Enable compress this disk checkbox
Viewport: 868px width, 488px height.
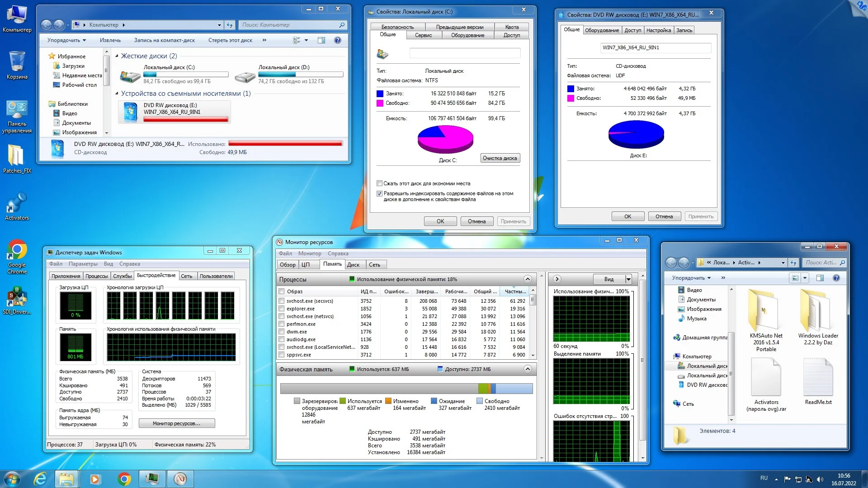(x=380, y=183)
